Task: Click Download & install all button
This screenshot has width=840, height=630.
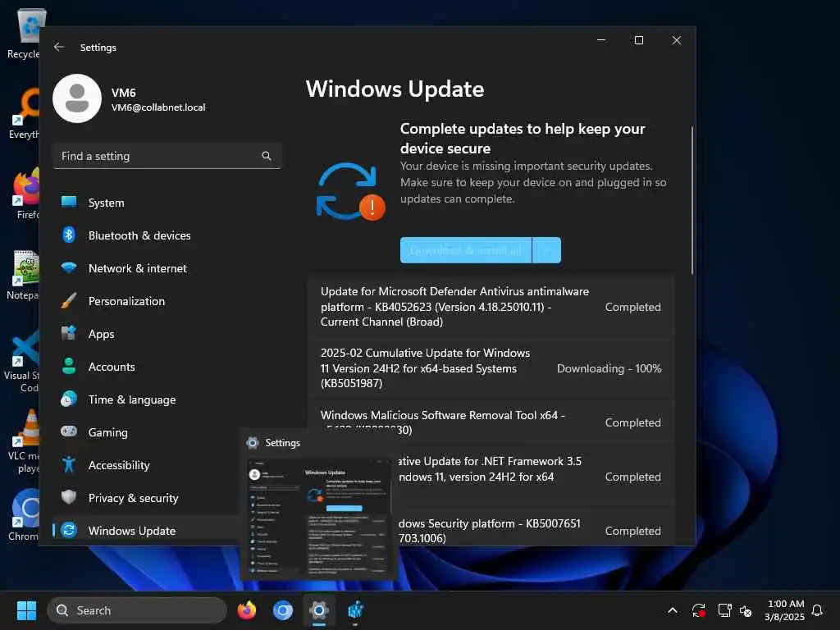Action: click(x=466, y=250)
